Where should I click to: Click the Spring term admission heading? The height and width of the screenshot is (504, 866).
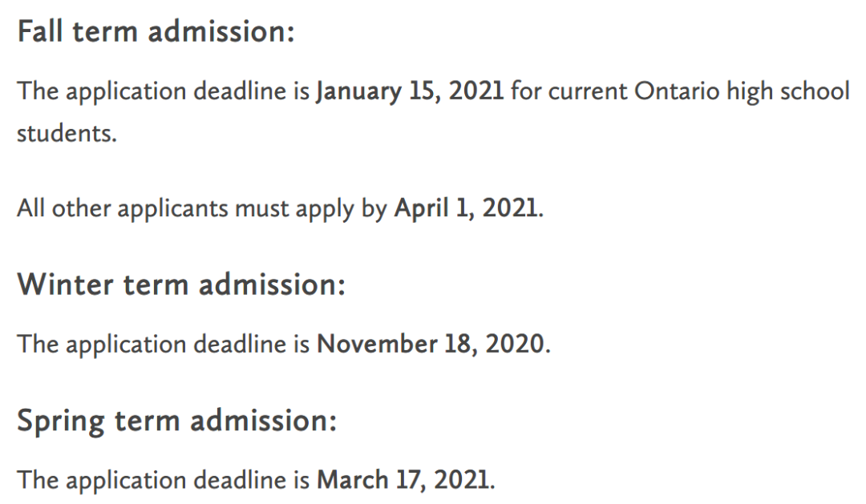(176, 421)
